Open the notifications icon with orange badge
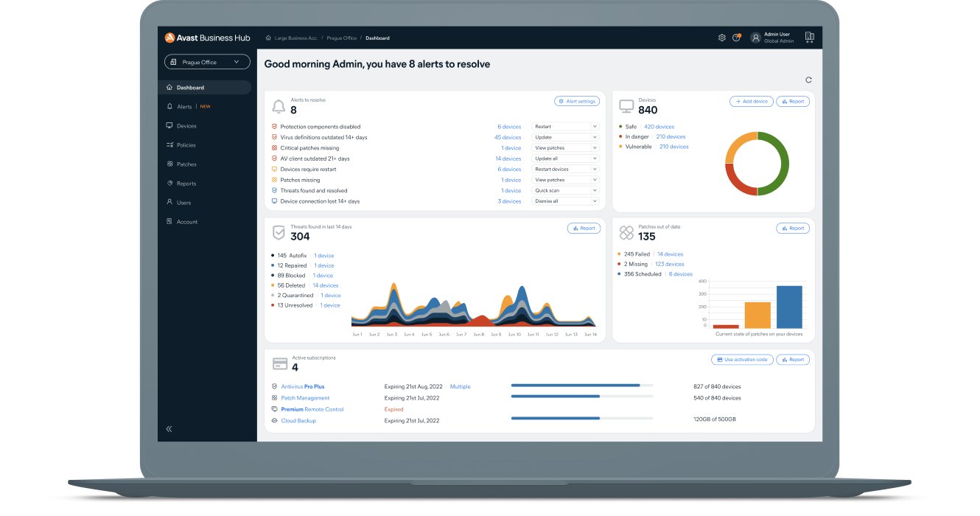The width and height of the screenshot is (980, 516). 736,38
